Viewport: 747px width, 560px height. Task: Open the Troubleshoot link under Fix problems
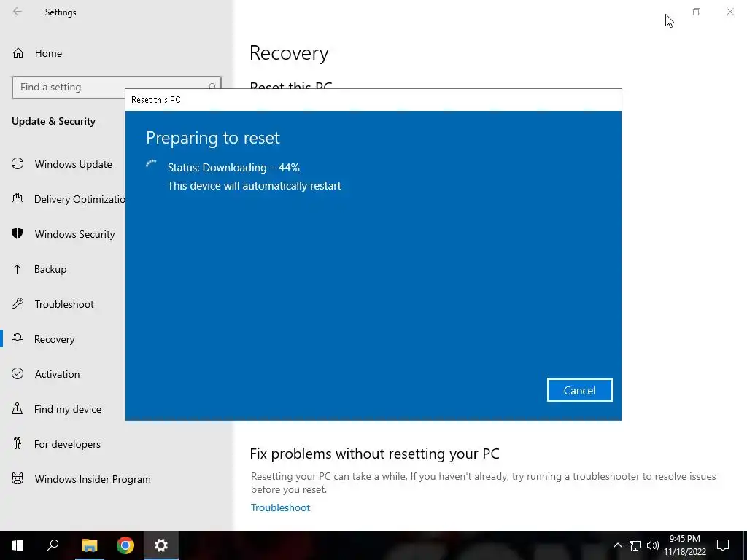(280, 507)
